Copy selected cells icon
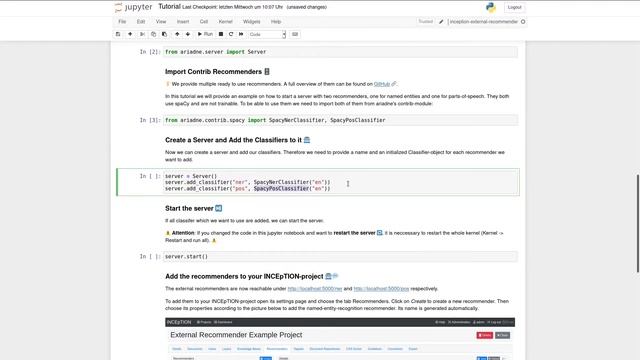Image resolution: width=640 pixels, height=360 pixels. click(153, 34)
